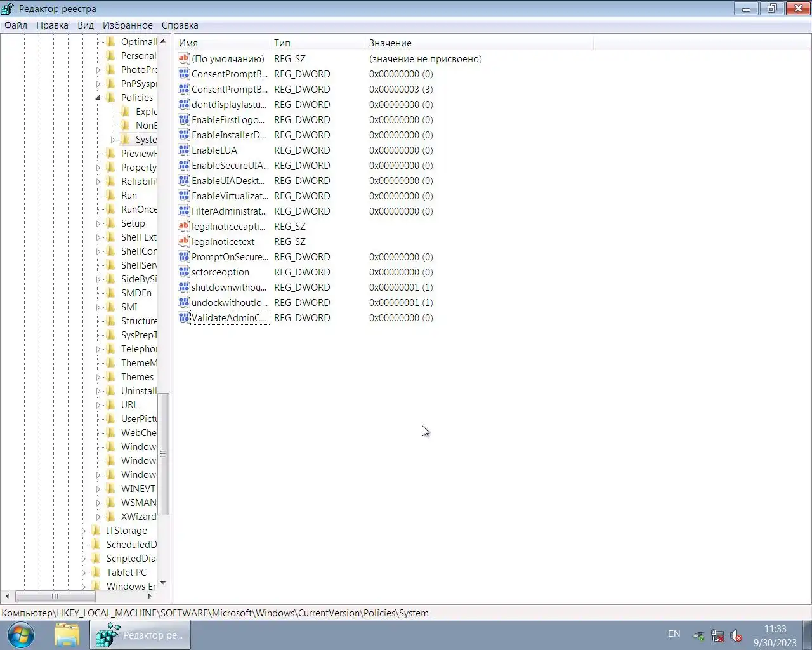This screenshot has width=812, height=650.
Task: Expand the Themes tree node
Action: click(98, 377)
